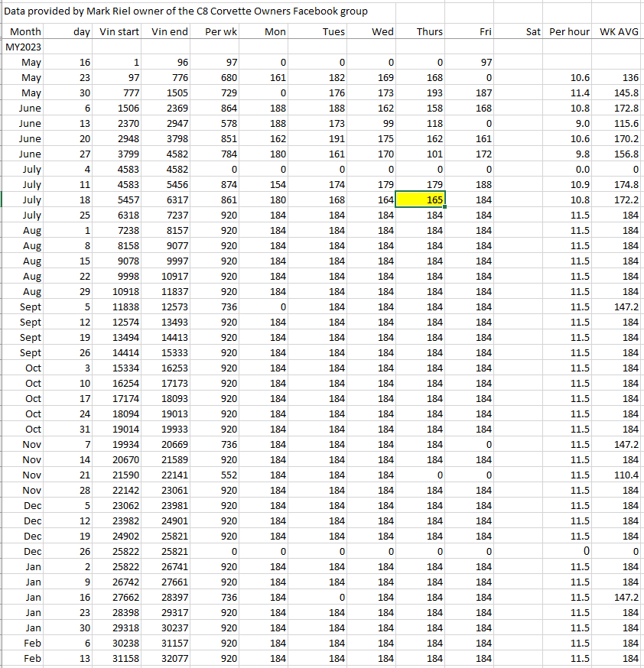The image size is (644, 668).
Task: Click the title cell mentioning Mark Riel
Action: [x=186, y=11]
